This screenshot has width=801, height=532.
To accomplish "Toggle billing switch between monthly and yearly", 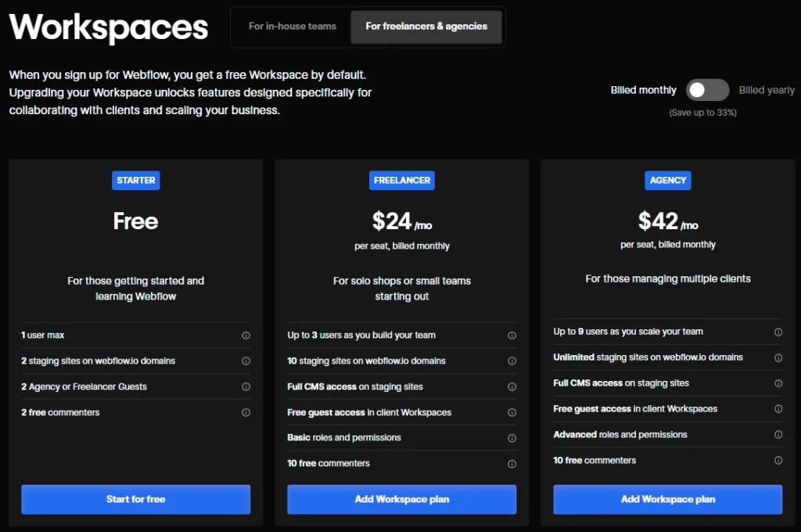I will [707, 90].
